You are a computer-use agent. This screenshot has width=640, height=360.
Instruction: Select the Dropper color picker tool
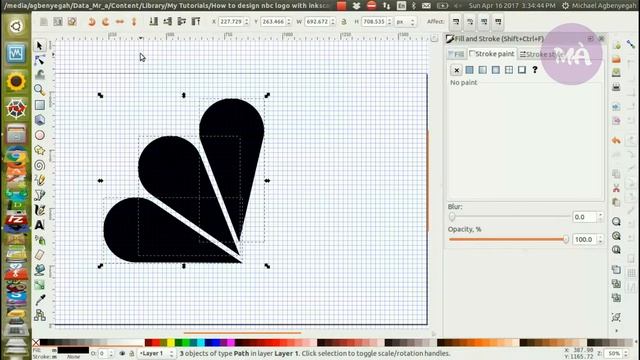point(40,300)
